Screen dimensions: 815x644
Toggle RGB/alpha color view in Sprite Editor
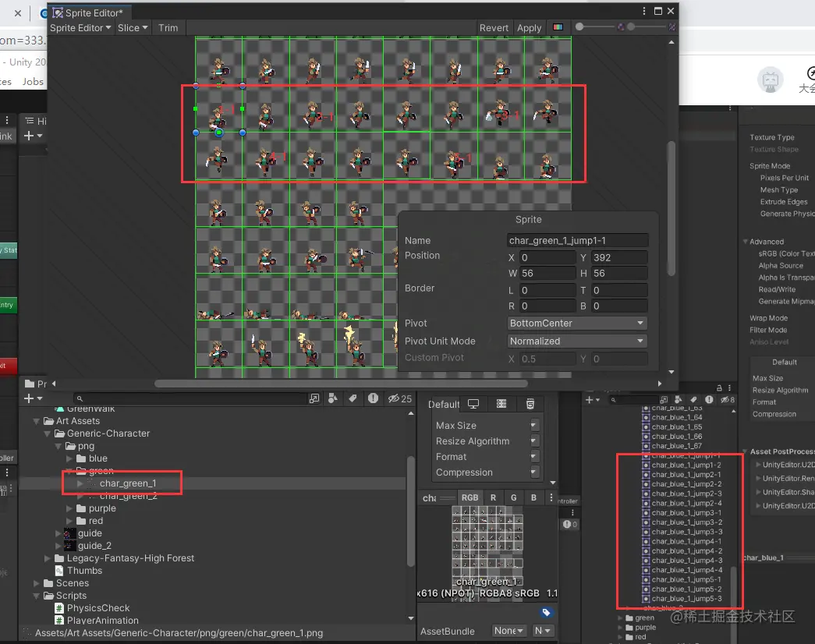pos(558,27)
